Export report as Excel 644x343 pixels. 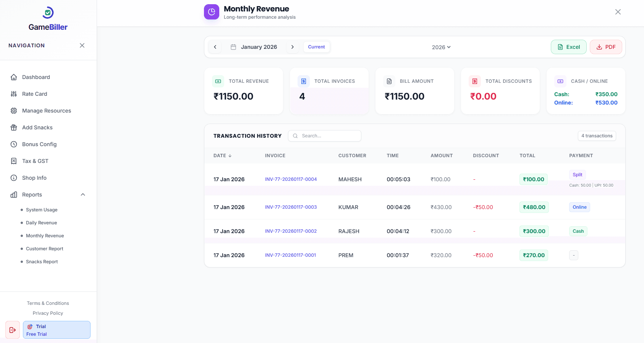[568, 47]
